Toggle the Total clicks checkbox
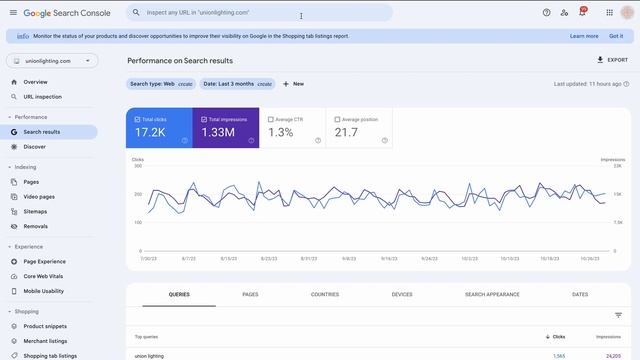The width and height of the screenshot is (640, 360). 137,120
